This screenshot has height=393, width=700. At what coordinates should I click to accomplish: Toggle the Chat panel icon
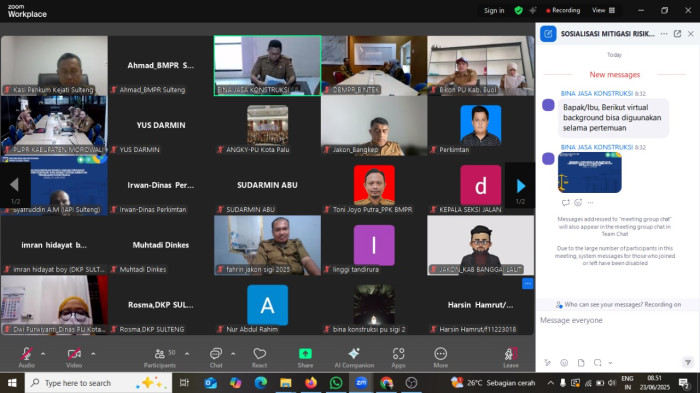[x=216, y=357]
